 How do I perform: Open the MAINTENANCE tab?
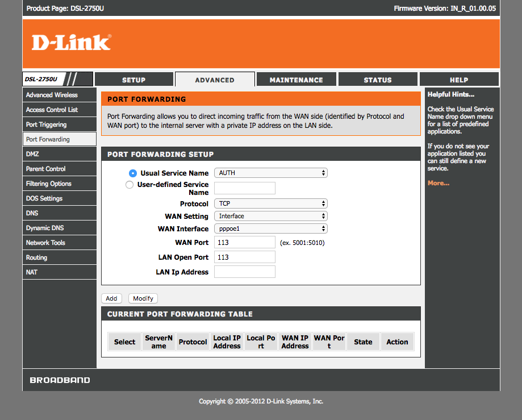pos(296,80)
